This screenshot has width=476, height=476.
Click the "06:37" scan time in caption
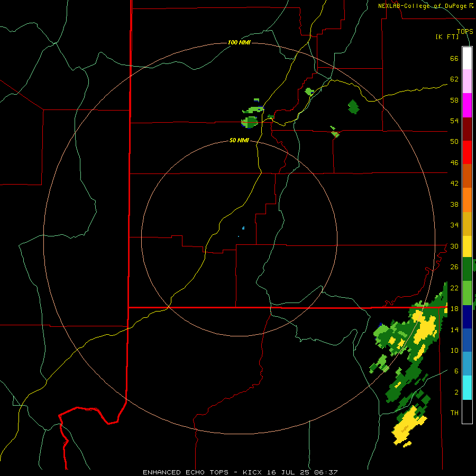click(x=326, y=472)
